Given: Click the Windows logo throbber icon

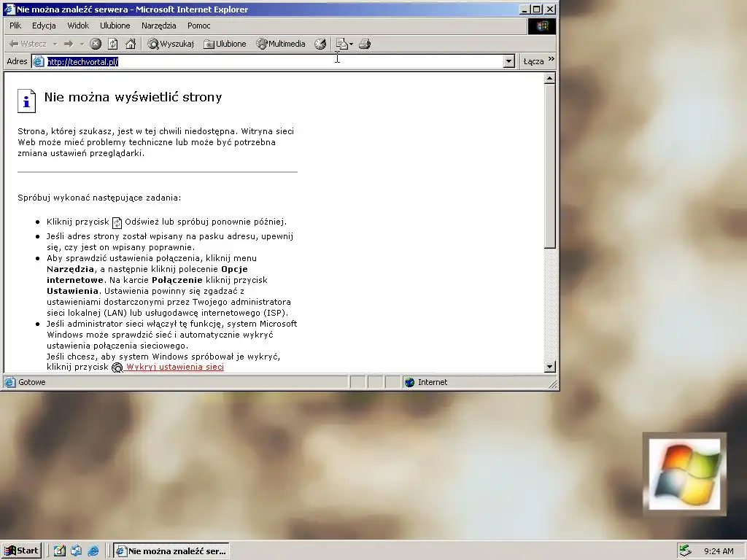Looking at the screenshot, I should tap(542, 26).
